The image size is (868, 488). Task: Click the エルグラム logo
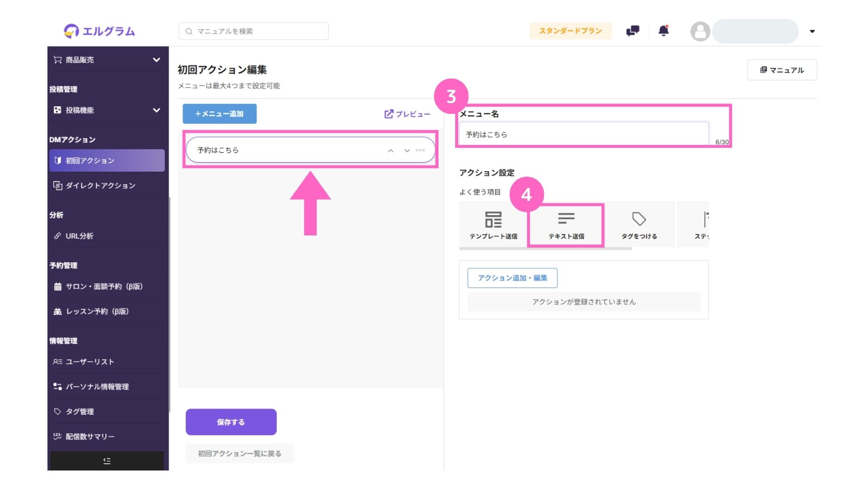coord(99,31)
